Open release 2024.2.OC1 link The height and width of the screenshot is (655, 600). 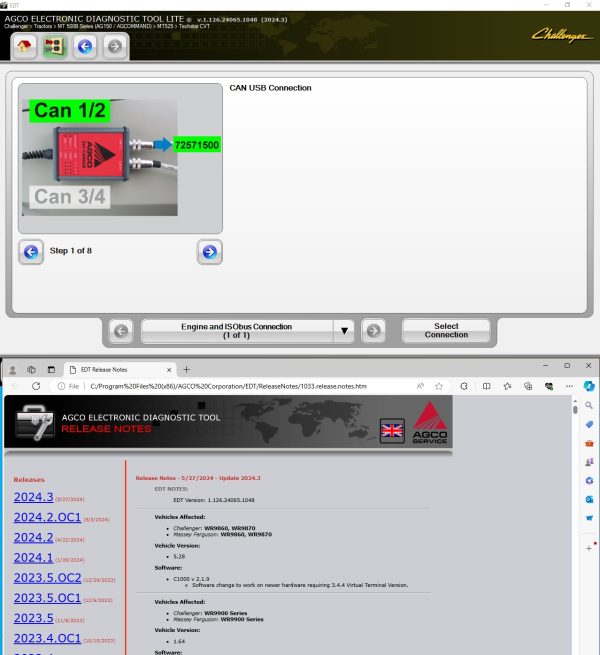(x=47, y=517)
